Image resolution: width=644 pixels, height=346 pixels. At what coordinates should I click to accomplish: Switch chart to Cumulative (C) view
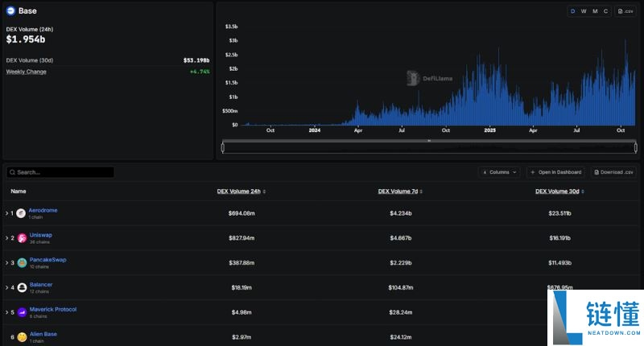click(605, 11)
